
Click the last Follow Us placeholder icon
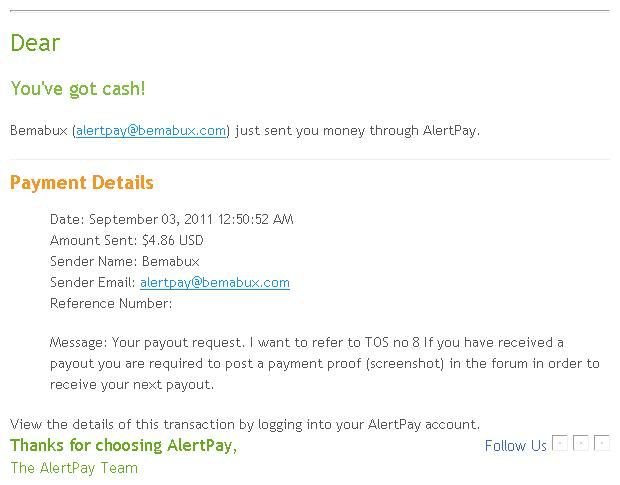(x=601, y=442)
